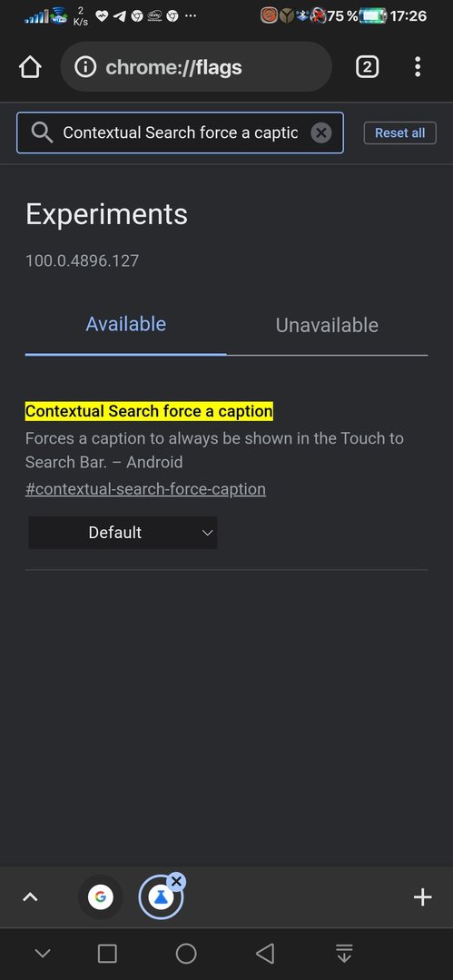
Task: Click the dropdown arrow beside Default
Action: coord(207,534)
